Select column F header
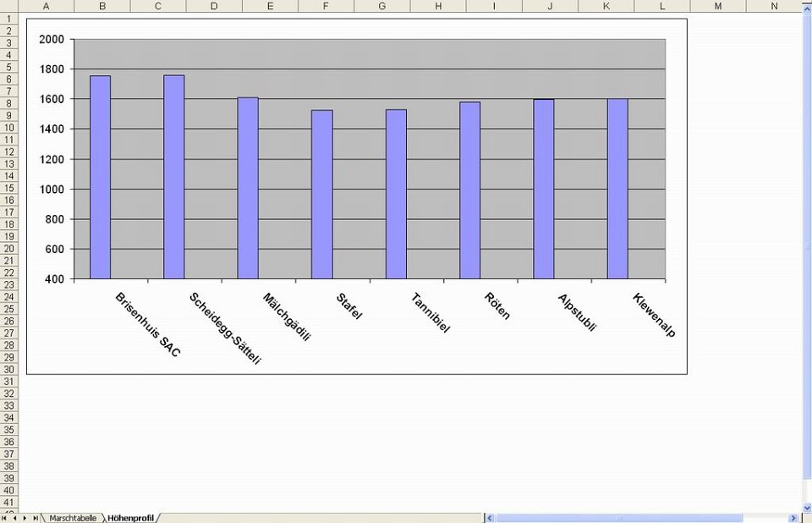This screenshot has height=523, width=812. [x=326, y=6]
